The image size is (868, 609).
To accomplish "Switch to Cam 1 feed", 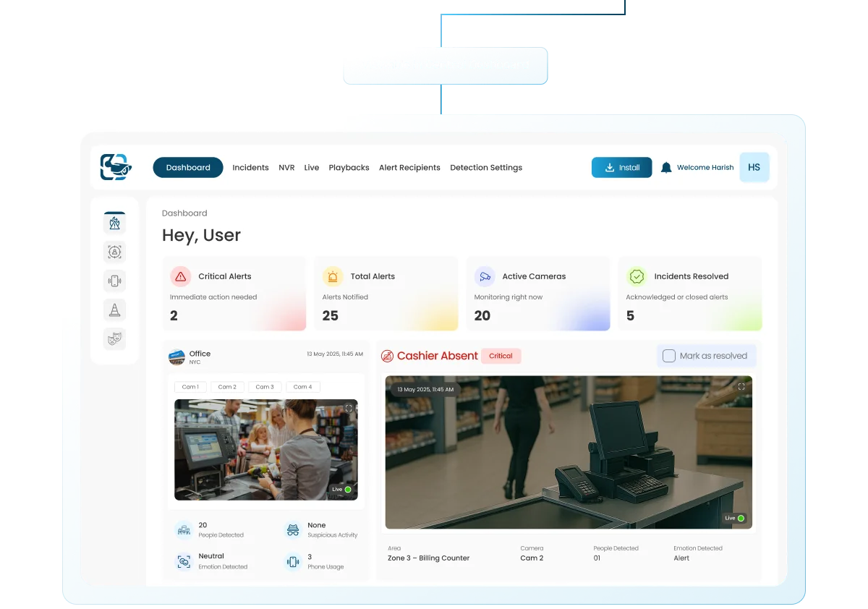I will click(x=190, y=387).
